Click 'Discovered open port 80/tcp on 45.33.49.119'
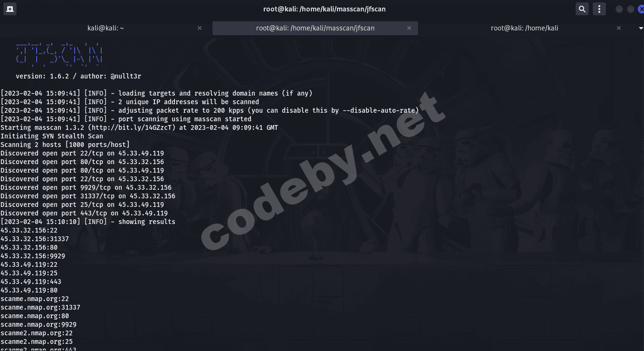This screenshot has height=351, width=644. click(x=82, y=170)
